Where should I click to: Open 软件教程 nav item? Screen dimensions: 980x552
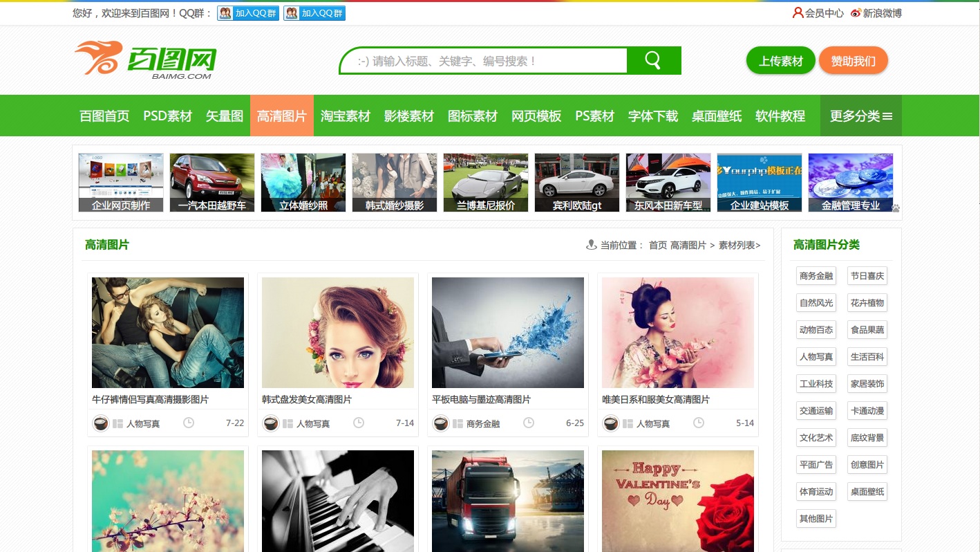click(x=780, y=116)
